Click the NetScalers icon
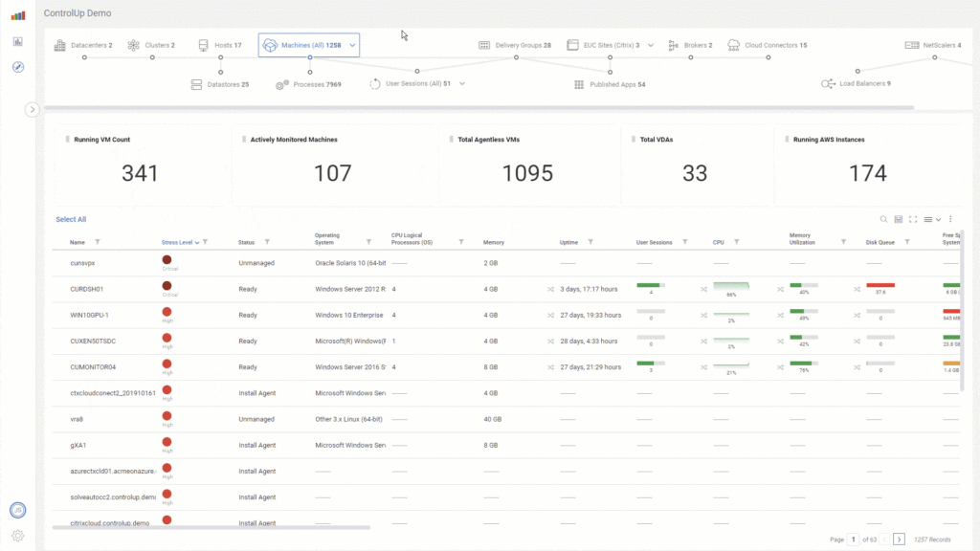 [912, 45]
